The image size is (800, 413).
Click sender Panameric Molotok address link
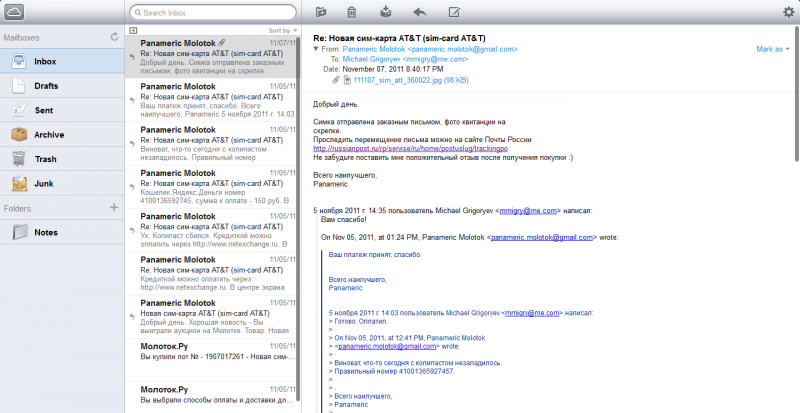point(430,49)
